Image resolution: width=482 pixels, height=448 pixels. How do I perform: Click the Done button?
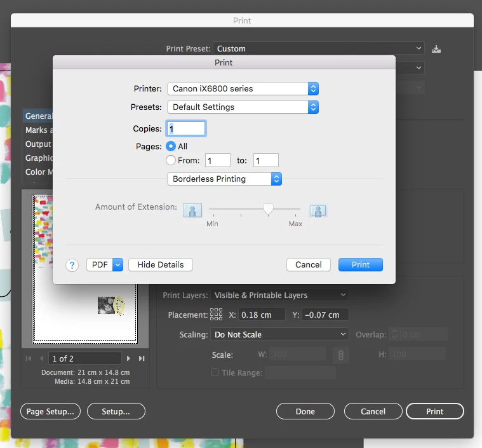(305, 411)
